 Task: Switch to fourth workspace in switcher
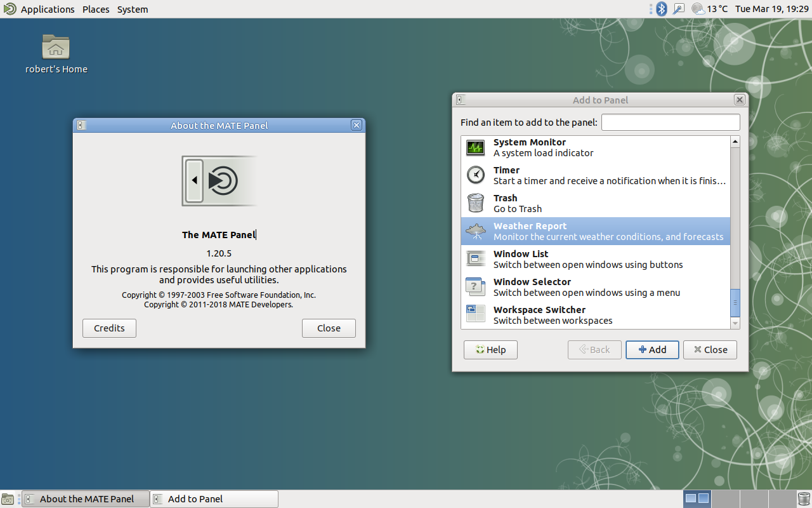point(782,499)
